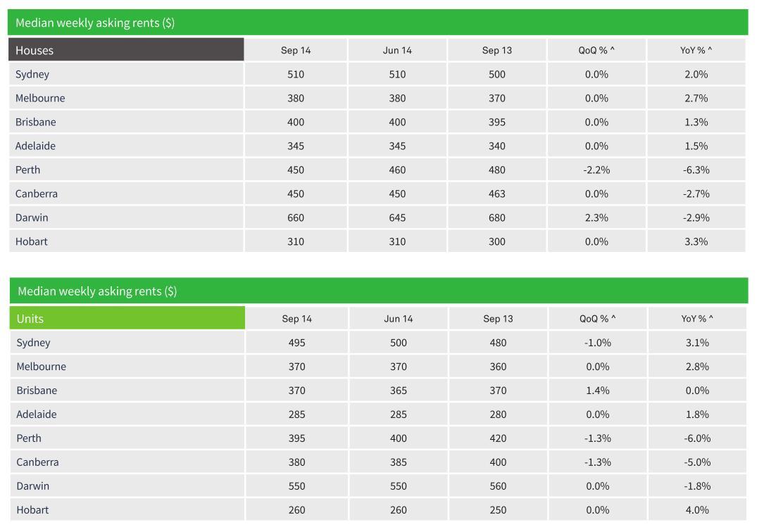Select Canberra units Jun 14 value 385
764x532 pixels.
tap(399, 462)
